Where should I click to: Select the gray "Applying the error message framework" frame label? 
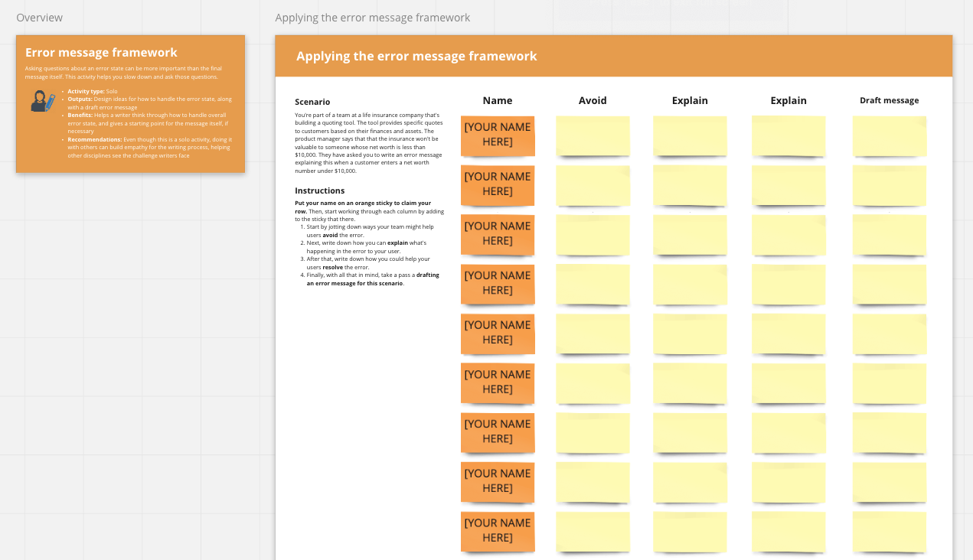[372, 18]
